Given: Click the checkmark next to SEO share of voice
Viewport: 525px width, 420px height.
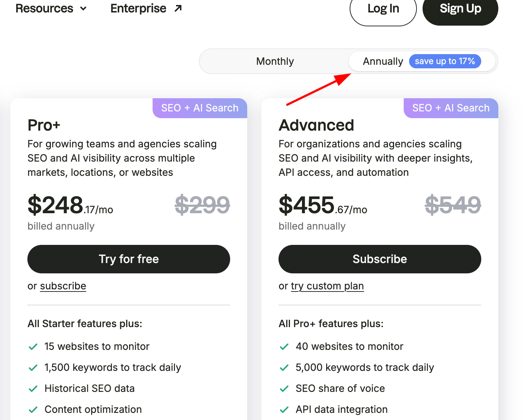Looking at the screenshot, I should click(x=284, y=388).
